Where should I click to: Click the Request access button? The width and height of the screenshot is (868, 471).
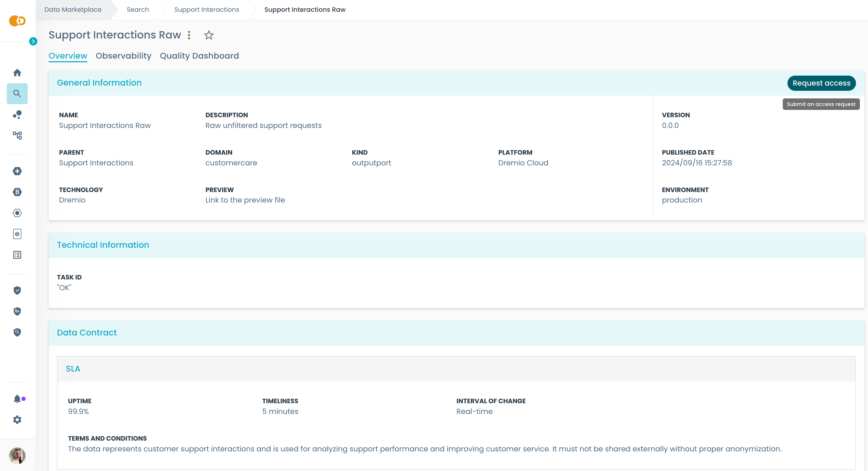click(x=821, y=83)
